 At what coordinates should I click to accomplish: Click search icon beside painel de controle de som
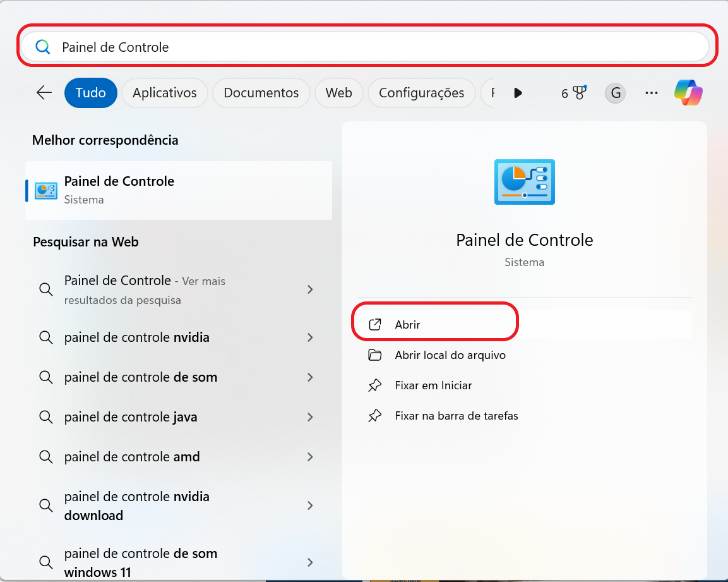[45, 377]
